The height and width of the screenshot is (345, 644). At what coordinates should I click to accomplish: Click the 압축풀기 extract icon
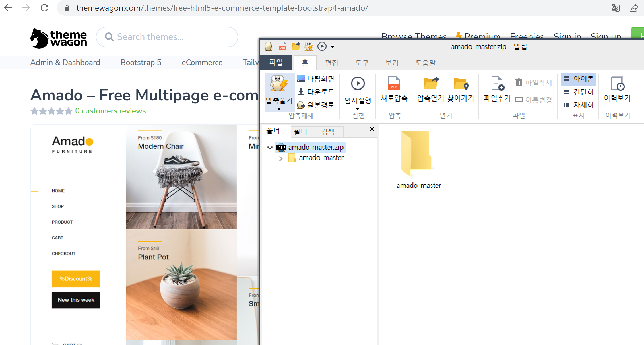pyautogui.click(x=278, y=84)
